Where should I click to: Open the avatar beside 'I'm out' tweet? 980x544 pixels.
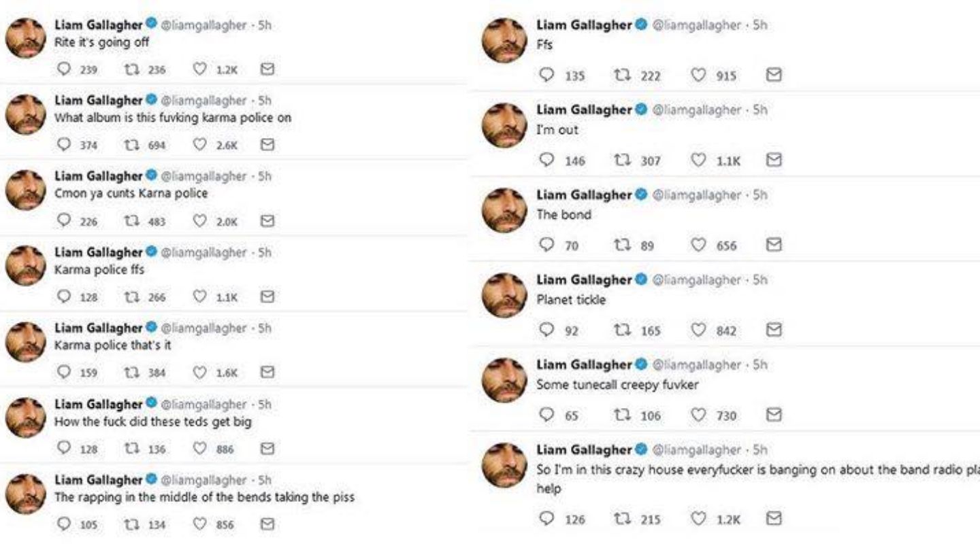point(504,127)
